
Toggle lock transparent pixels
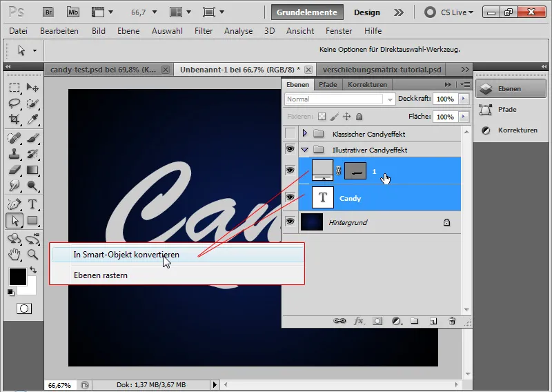[x=322, y=117]
